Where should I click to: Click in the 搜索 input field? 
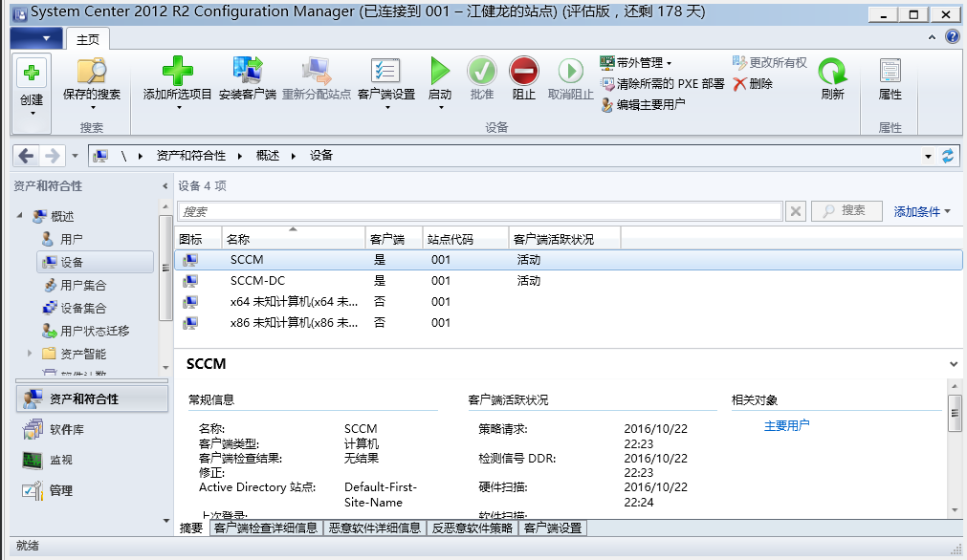tap(480, 211)
